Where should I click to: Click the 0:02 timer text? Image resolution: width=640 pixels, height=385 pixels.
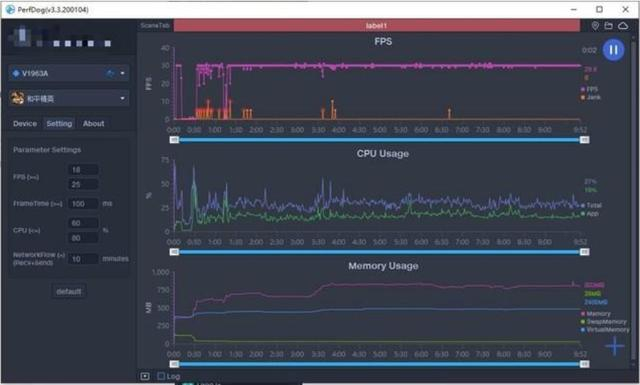[589, 50]
